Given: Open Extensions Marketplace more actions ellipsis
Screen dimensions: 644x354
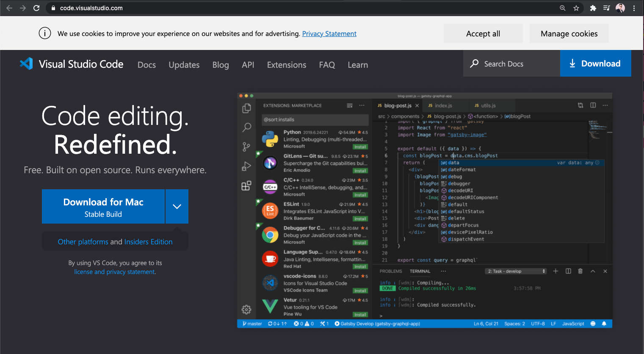Looking at the screenshot, I should click(x=362, y=105).
